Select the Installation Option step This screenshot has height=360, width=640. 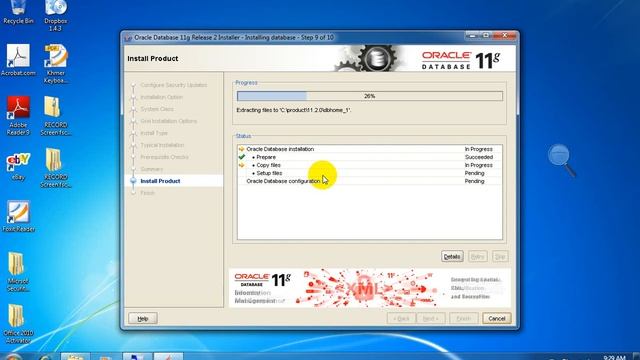click(161, 97)
